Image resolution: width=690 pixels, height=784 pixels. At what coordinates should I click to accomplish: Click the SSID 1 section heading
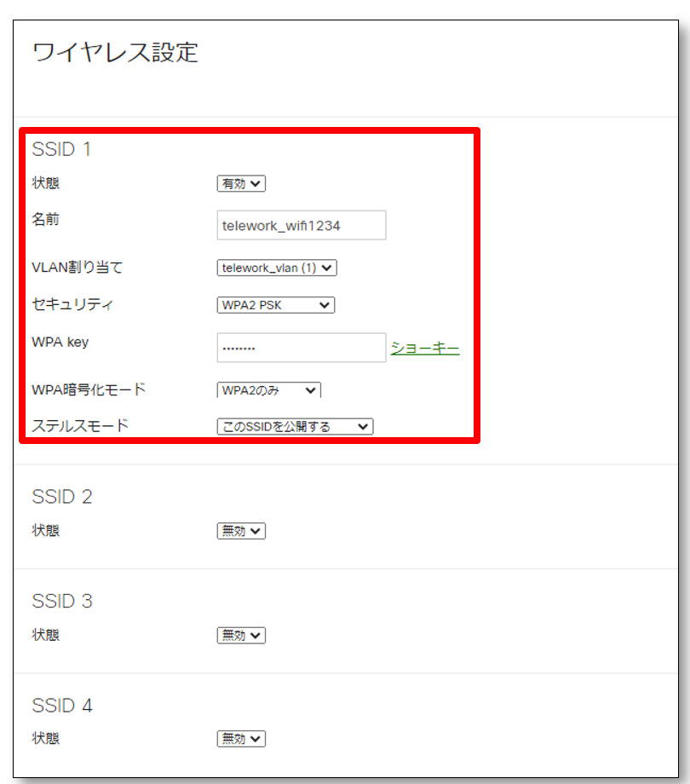[61, 149]
